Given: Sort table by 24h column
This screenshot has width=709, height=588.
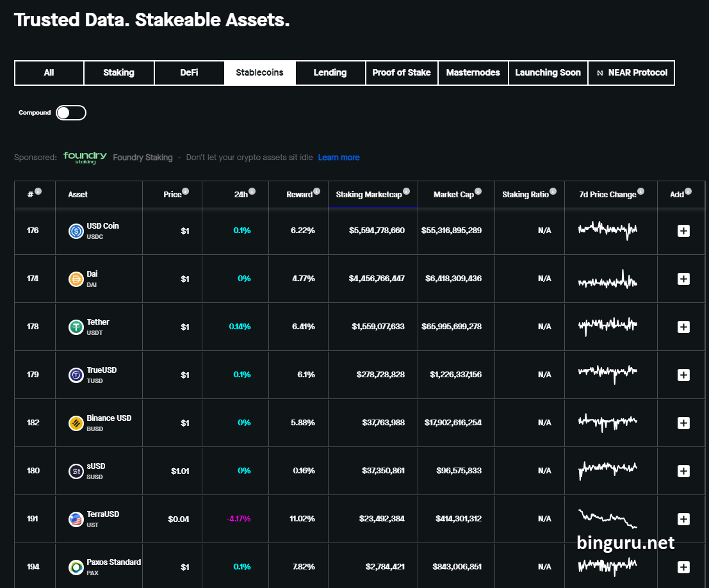Looking at the screenshot, I should [x=241, y=195].
